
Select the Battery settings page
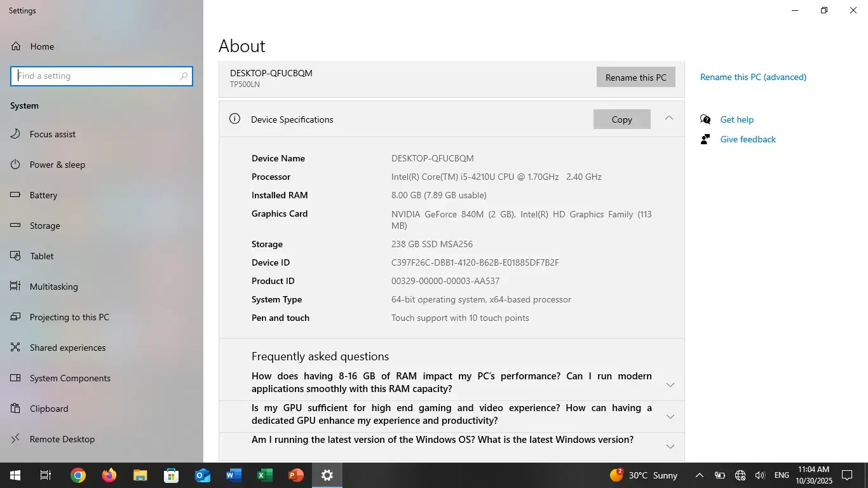pos(43,195)
